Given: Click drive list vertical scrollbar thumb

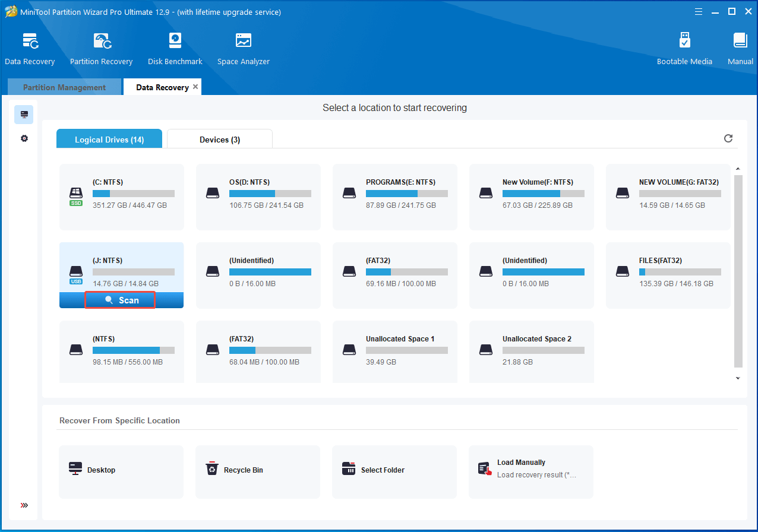Looking at the screenshot, I should (x=738, y=271).
